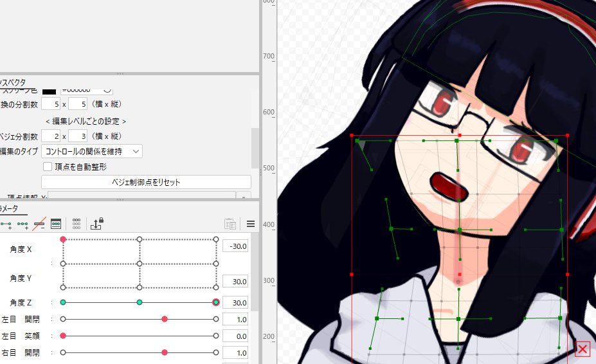Click the top-center red handle of warp bounding box

[460, 135]
